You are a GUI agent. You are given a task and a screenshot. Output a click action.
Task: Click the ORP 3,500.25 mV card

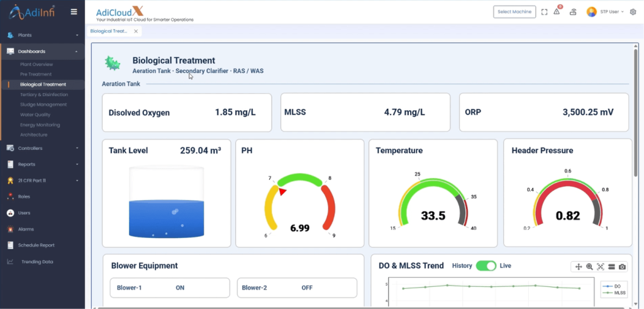tap(544, 113)
